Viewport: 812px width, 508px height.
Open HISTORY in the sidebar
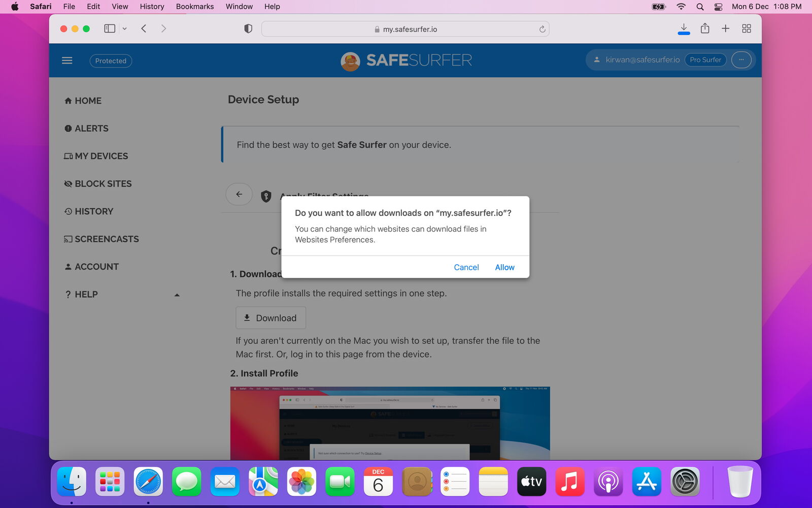pyautogui.click(x=89, y=211)
